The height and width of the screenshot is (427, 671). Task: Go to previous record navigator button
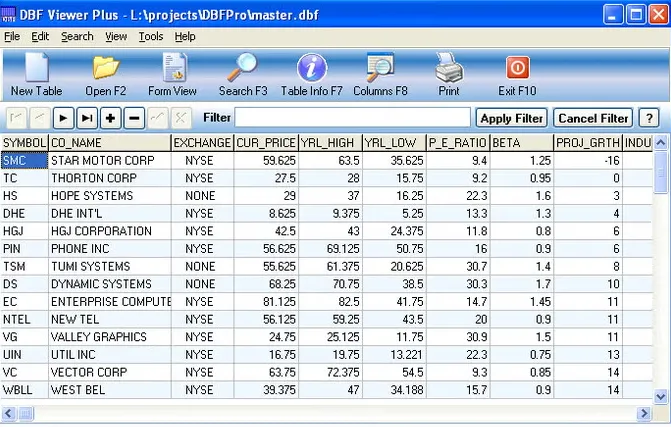[39, 118]
